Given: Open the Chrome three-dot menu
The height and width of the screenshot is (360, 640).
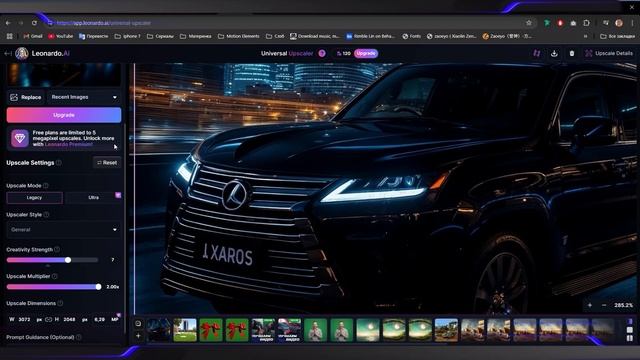Looking at the screenshot, I should 632,23.
